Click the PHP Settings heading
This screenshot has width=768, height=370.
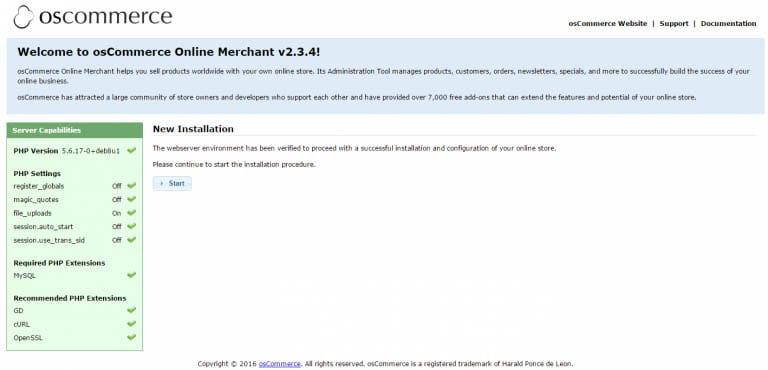coord(37,173)
